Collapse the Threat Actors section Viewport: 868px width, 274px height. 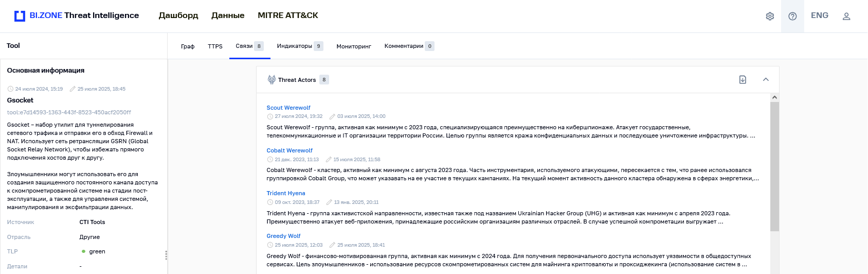(x=766, y=80)
